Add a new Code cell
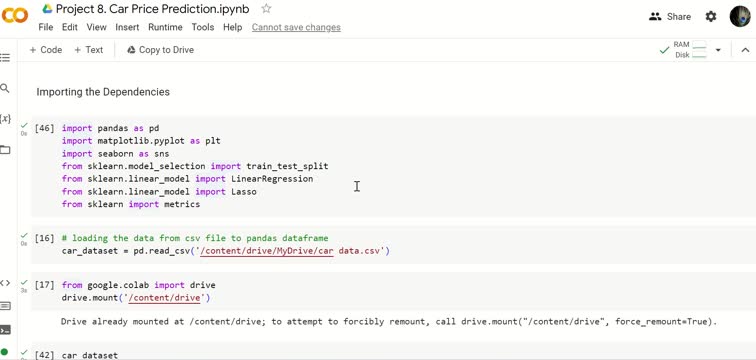Viewport: 756px width, 360px height. point(46,50)
